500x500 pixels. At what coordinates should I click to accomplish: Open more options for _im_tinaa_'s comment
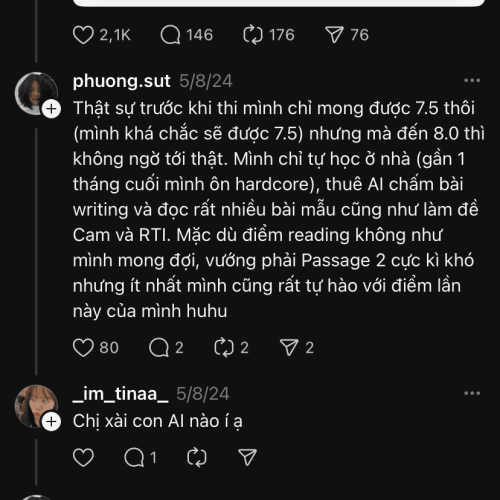coord(472,393)
